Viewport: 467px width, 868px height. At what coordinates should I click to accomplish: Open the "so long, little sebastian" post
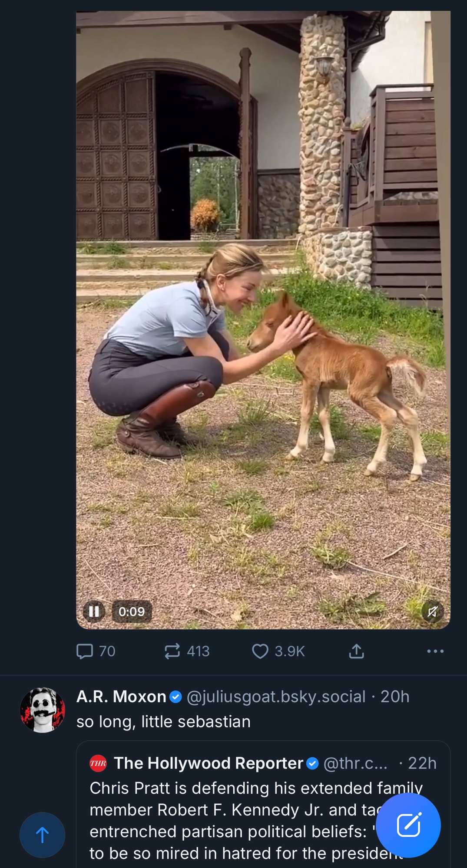(163, 721)
